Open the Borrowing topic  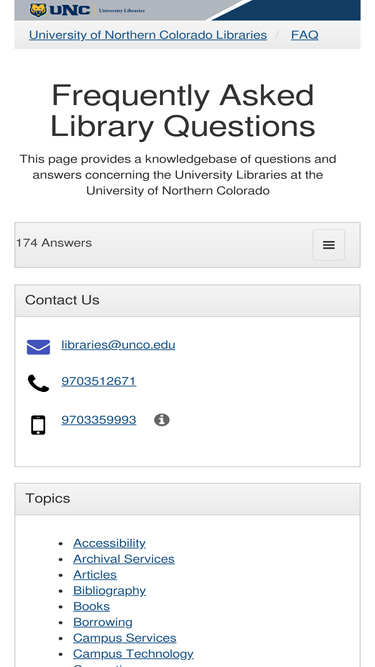tap(102, 622)
